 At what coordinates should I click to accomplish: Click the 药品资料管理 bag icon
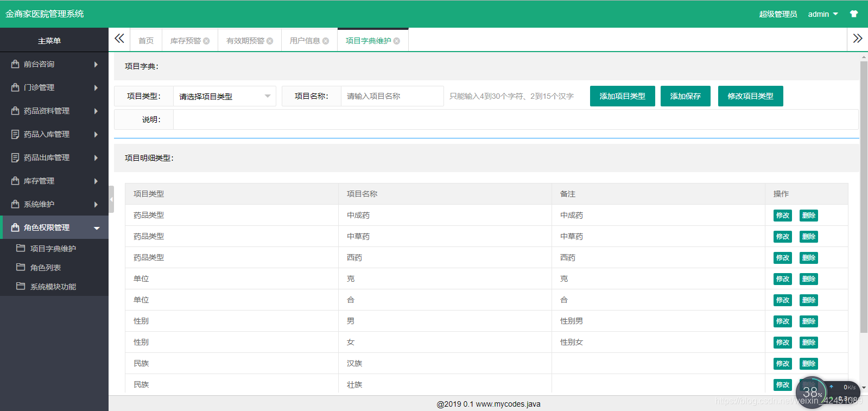tap(15, 111)
